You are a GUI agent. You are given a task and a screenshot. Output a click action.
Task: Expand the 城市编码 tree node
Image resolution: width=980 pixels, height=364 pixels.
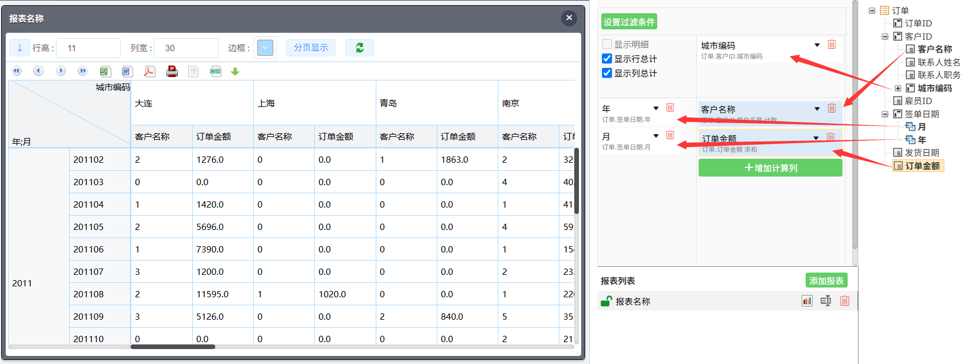pyautogui.click(x=898, y=88)
